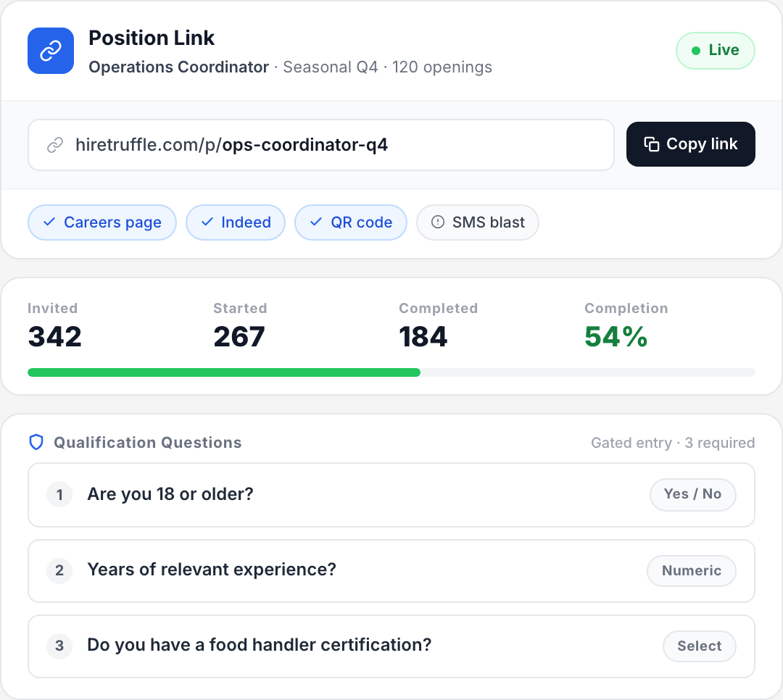
Task: Click the numbered badge 1 beside the age question
Action: (59, 494)
